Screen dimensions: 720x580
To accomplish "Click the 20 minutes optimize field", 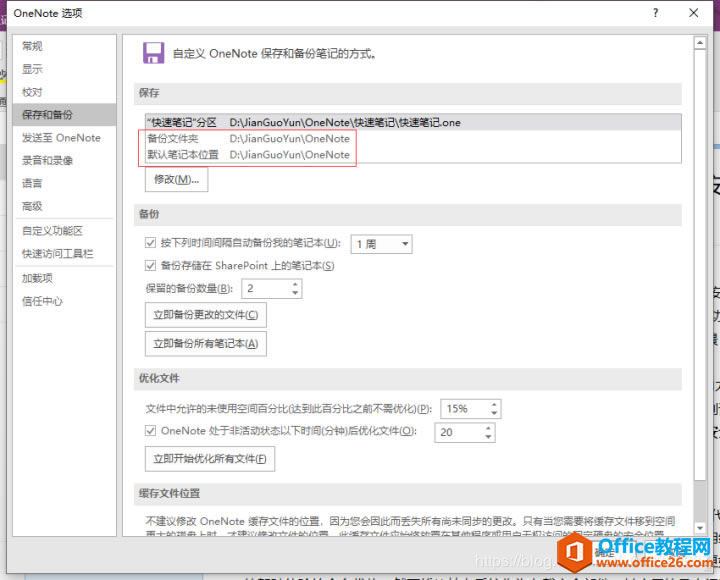I will pyautogui.click(x=459, y=432).
